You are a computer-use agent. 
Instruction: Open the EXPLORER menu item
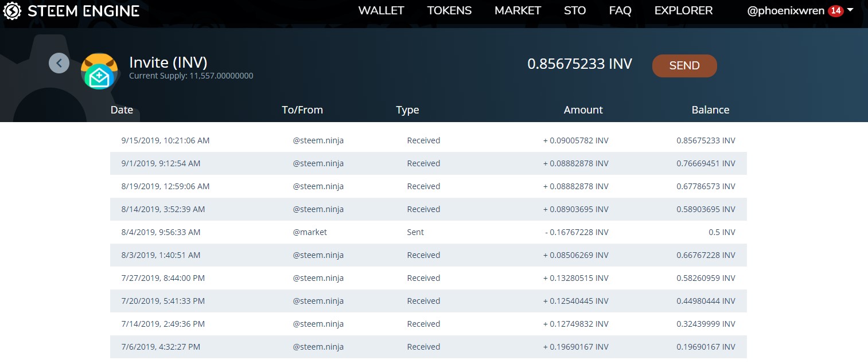(683, 11)
